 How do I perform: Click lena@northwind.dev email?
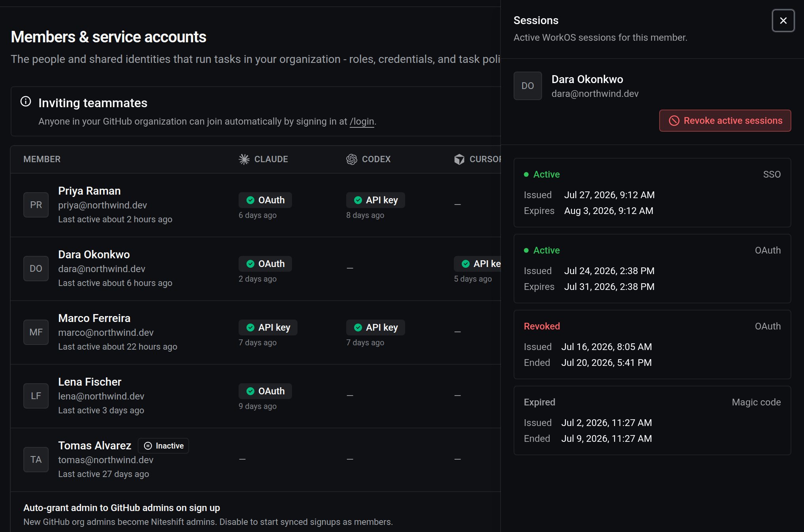click(x=101, y=396)
